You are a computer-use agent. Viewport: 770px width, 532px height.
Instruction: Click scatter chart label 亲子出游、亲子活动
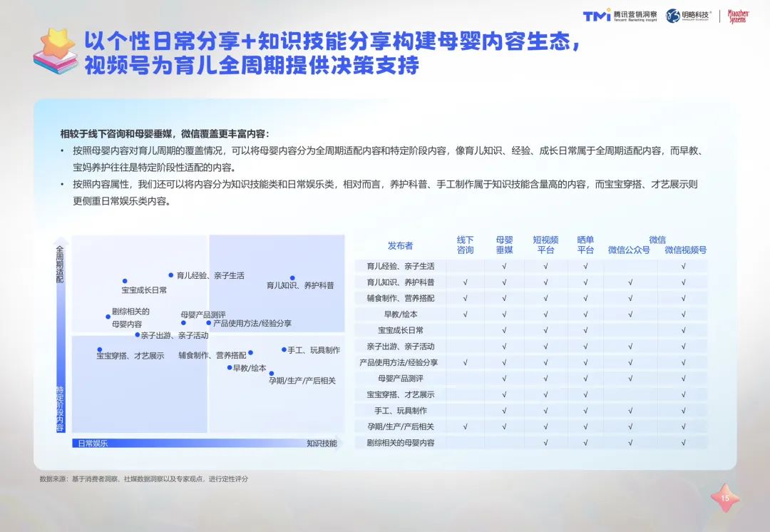click(175, 335)
